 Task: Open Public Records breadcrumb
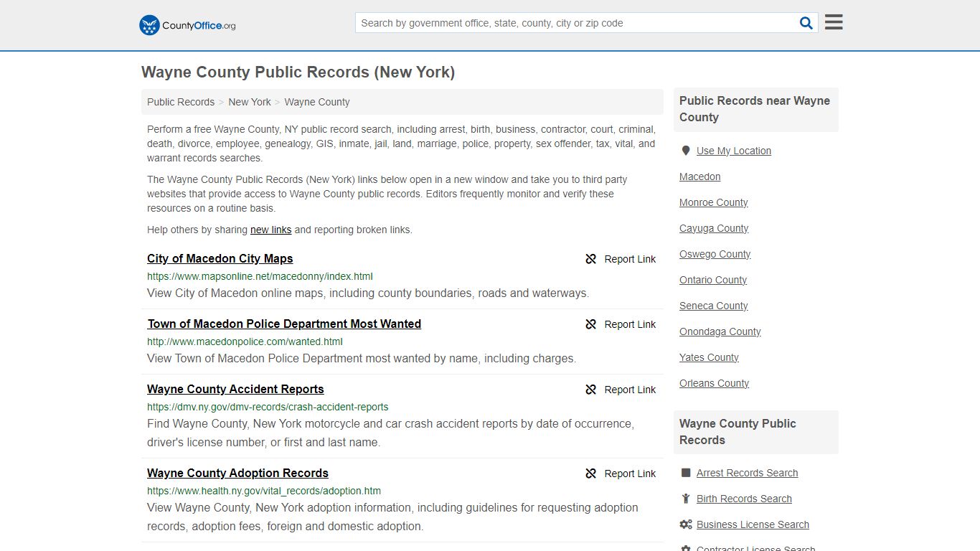point(181,102)
